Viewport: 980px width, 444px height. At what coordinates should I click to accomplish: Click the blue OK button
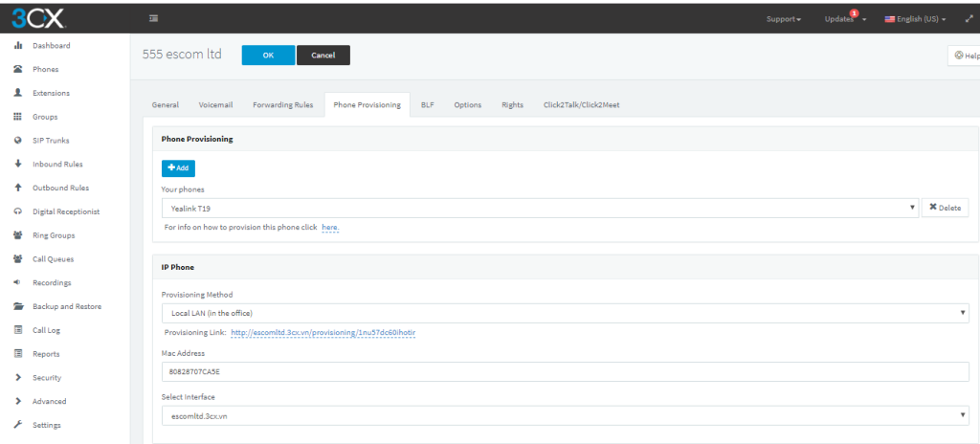268,55
